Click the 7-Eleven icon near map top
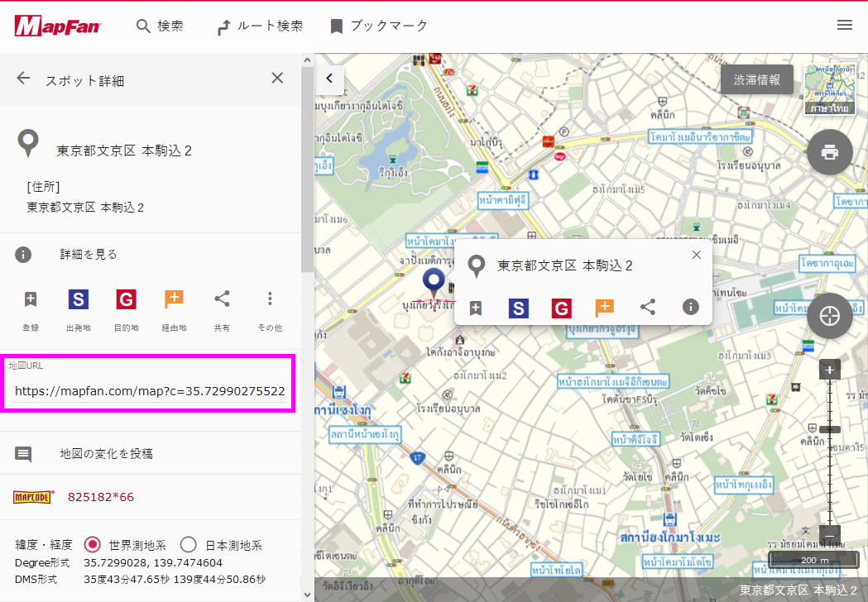868x602 pixels. tap(472, 90)
